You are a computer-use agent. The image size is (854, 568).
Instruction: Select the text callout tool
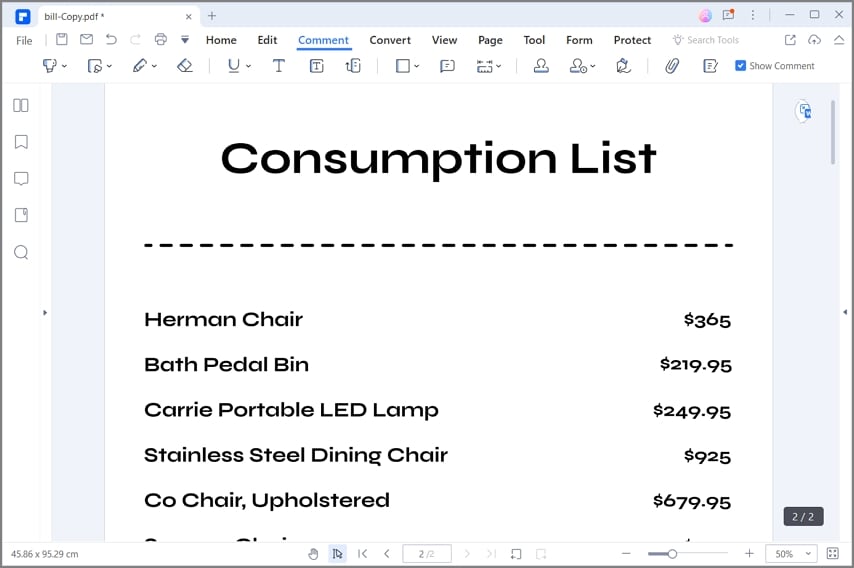353,66
